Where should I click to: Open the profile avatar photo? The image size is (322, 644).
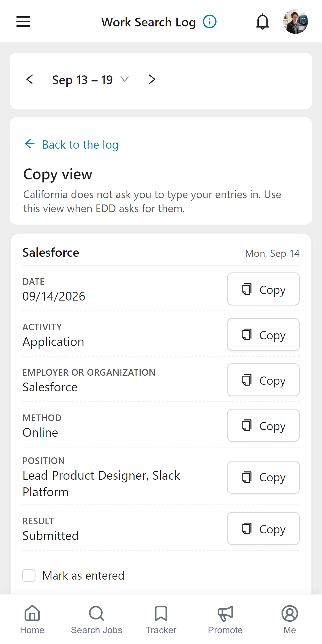tap(296, 21)
